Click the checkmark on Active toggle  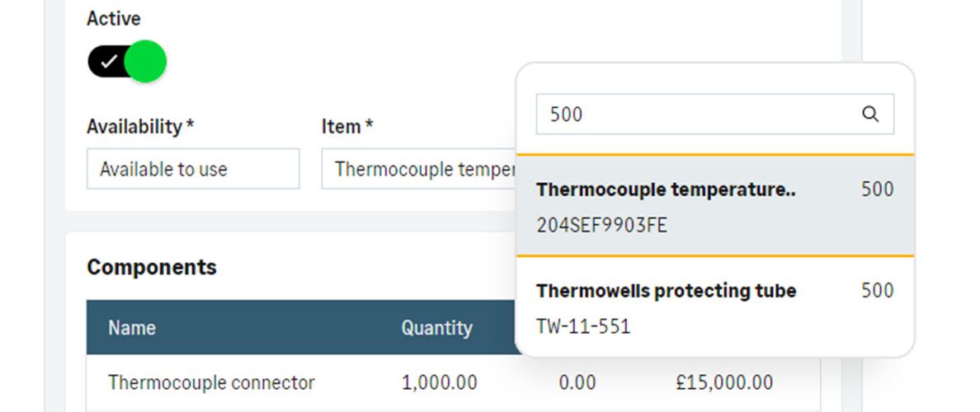(x=109, y=61)
